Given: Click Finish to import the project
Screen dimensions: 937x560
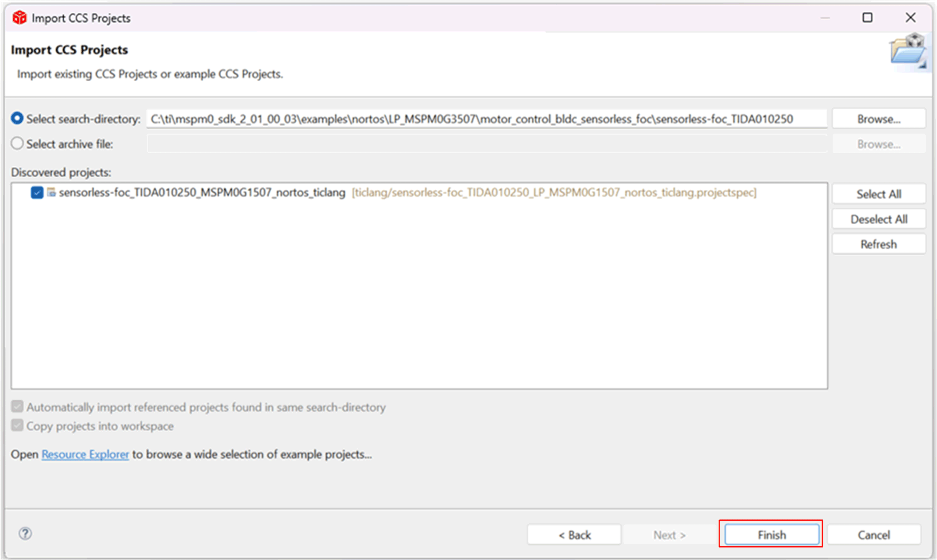Looking at the screenshot, I should pyautogui.click(x=771, y=534).
